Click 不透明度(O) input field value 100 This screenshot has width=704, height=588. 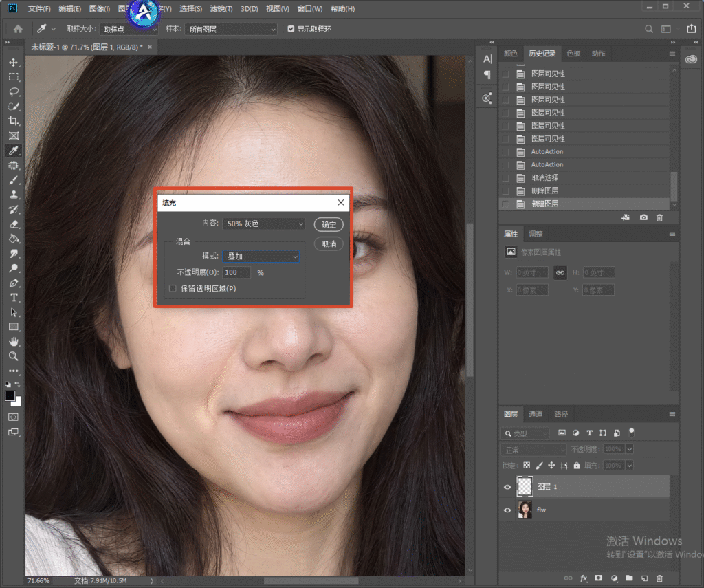tap(236, 272)
